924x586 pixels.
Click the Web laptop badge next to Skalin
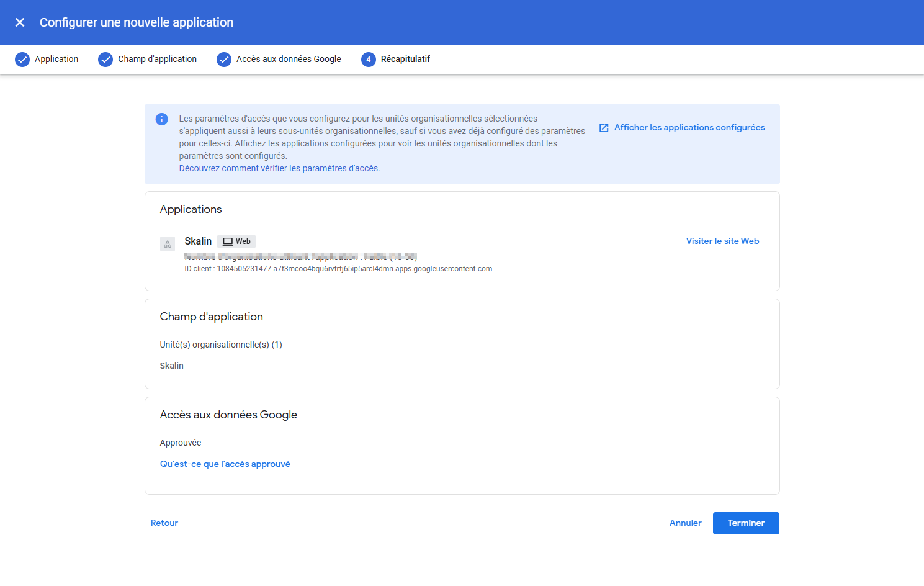click(x=236, y=241)
